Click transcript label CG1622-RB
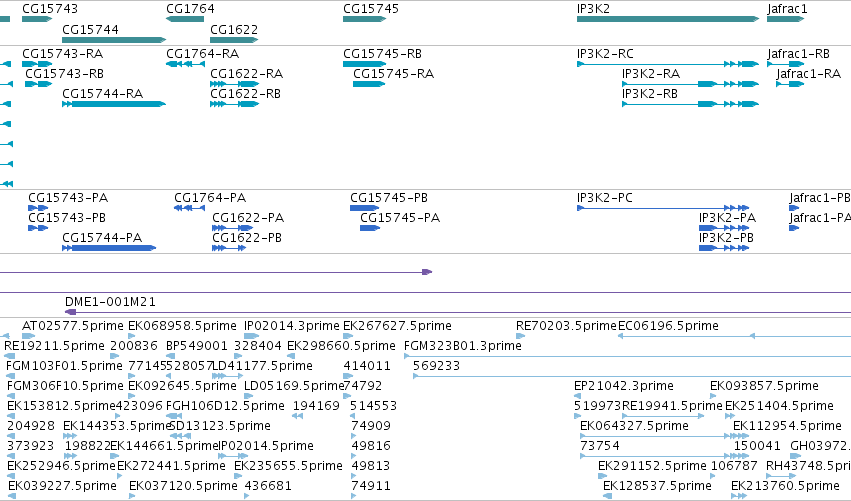The image size is (851, 501). [x=245, y=94]
